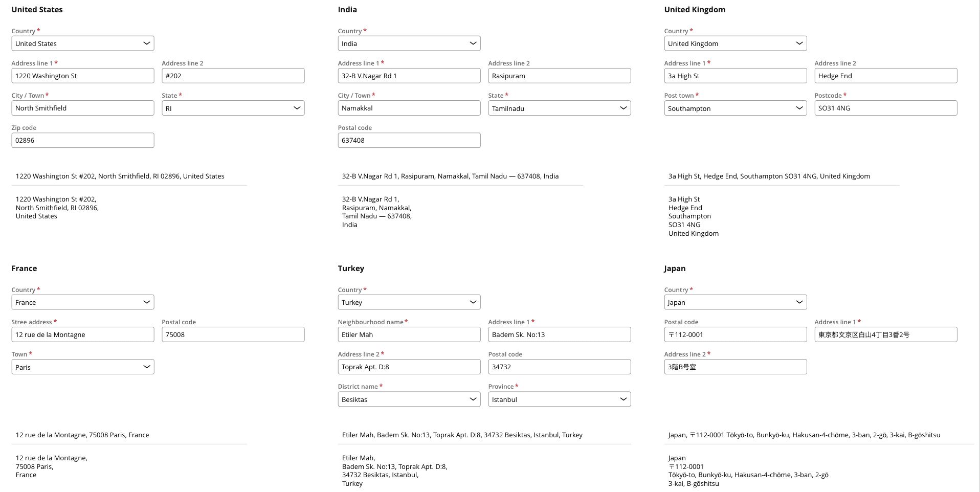Screen dimensions: 980x492
Task: Click '75008 Paris,' multiline address line
Action: click(35, 466)
